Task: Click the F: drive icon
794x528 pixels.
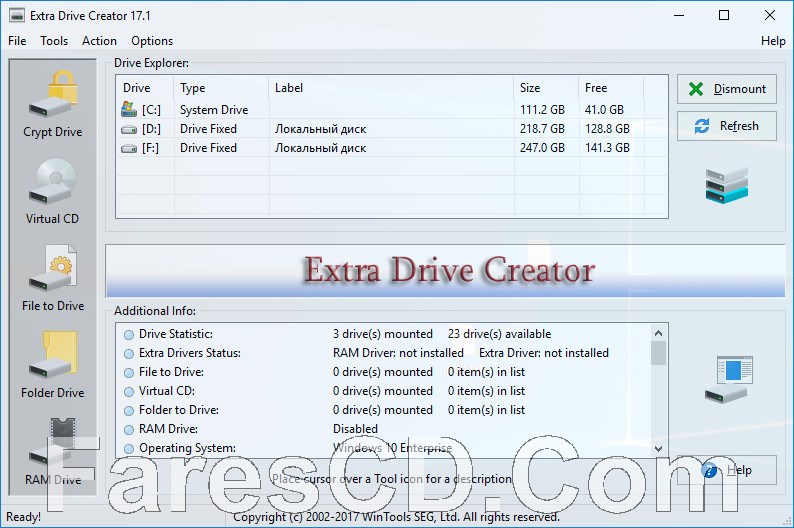Action: click(x=129, y=149)
